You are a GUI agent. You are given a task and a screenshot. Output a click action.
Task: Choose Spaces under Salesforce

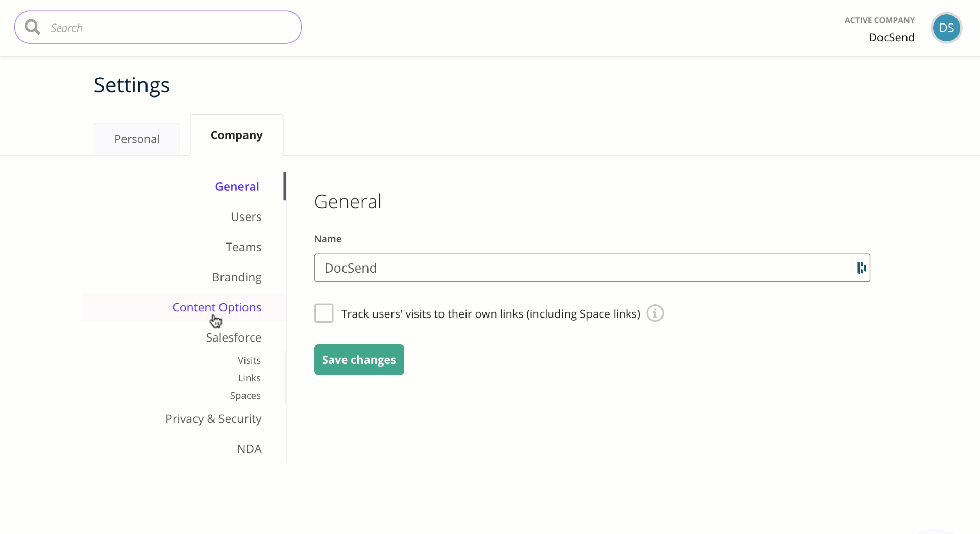pyautogui.click(x=245, y=396)
